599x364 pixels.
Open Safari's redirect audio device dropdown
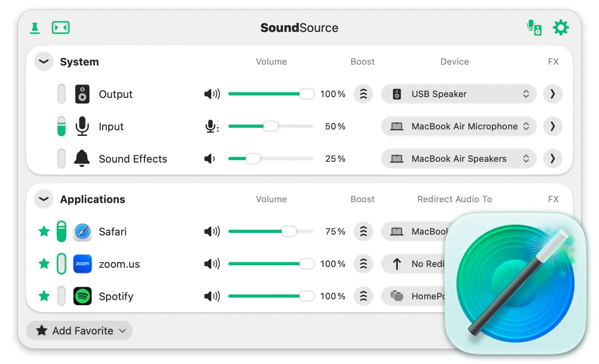click(414, 232)
